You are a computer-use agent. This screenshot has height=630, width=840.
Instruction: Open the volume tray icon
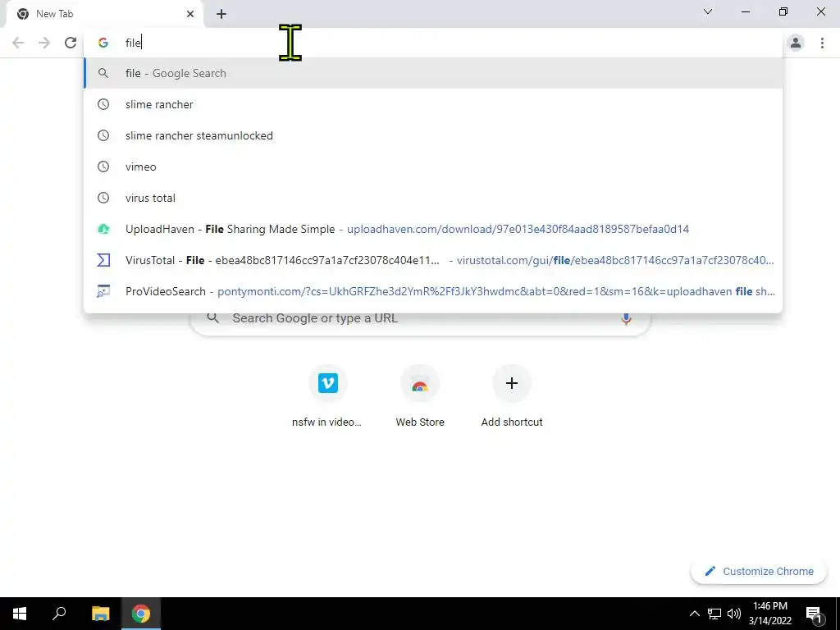734,614
